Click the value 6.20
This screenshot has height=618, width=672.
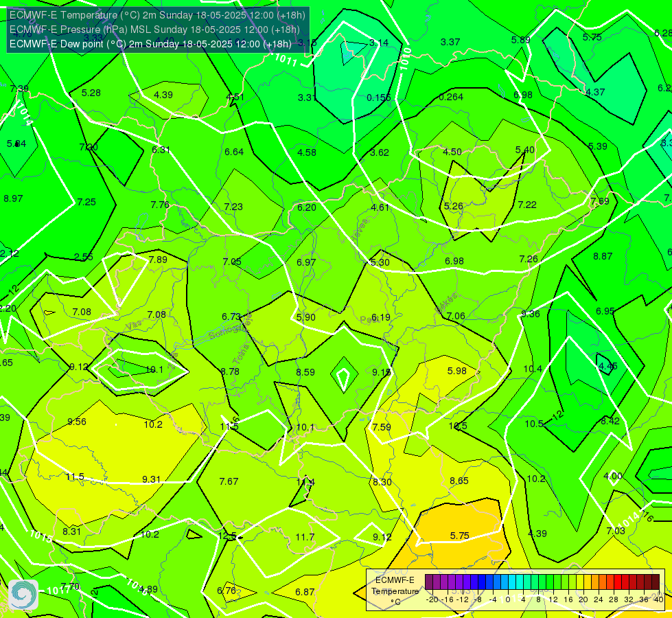click(x=306, y=207)
